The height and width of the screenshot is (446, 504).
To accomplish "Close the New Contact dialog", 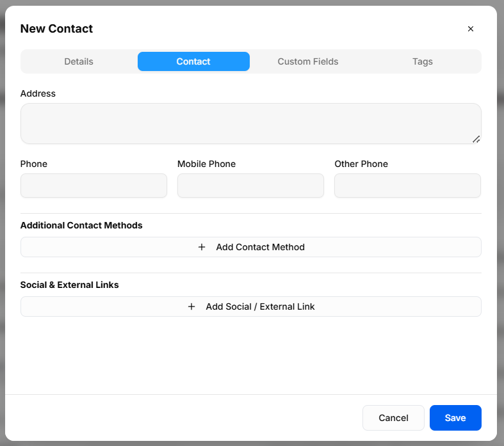I will coord(470,29).
